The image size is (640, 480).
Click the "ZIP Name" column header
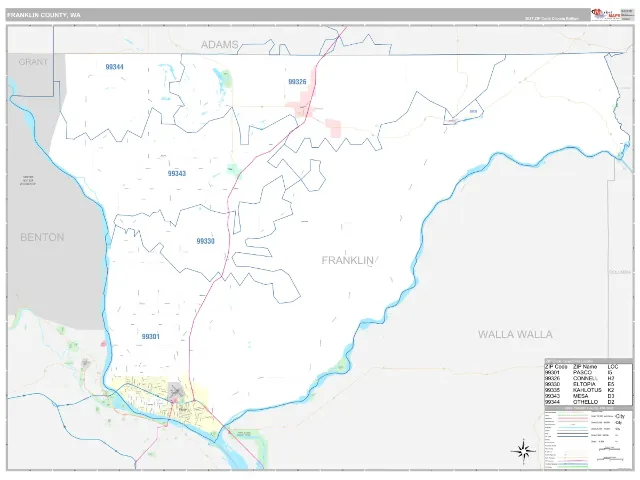[x=585, y=367]
